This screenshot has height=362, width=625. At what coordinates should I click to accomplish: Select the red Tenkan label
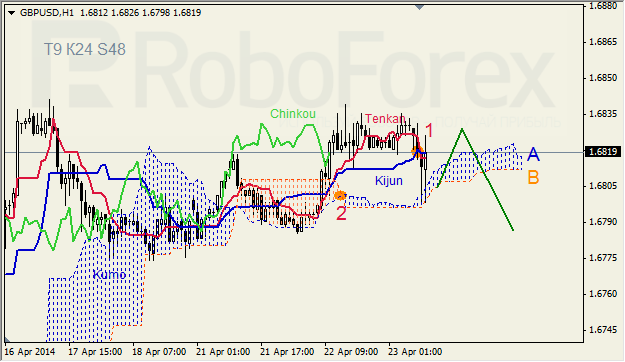pyautogui.click(x=385, y=119)
